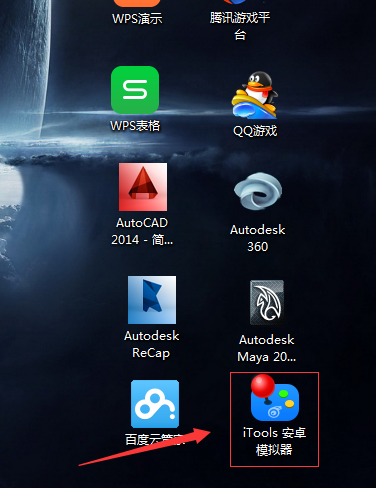376x488 pixels.
Task: Click the QQ游戏 text label
Action: (255, 131)
